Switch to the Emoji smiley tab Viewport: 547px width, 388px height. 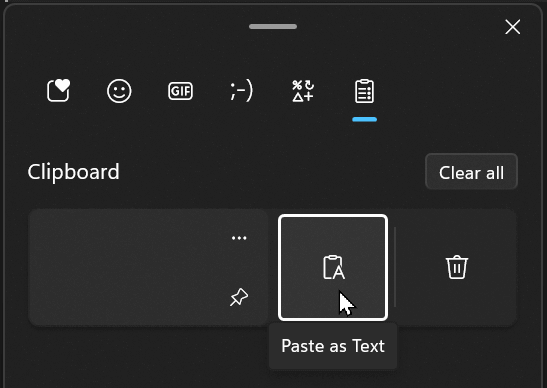click(119, 91)
